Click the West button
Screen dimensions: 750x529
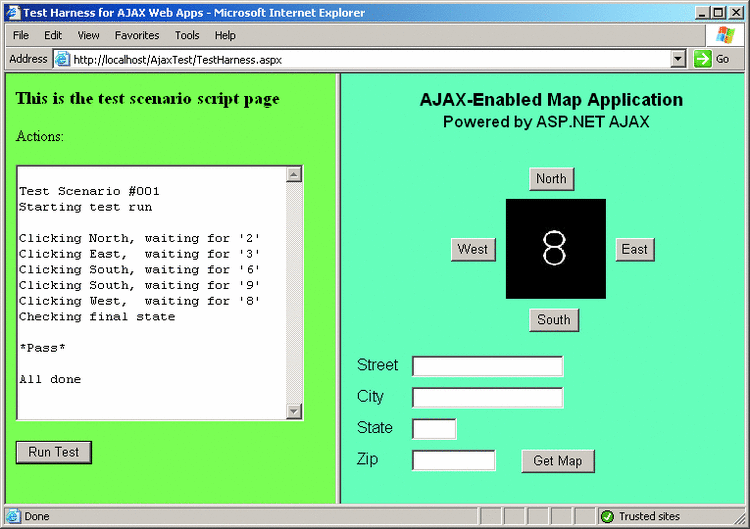point(473,249)
